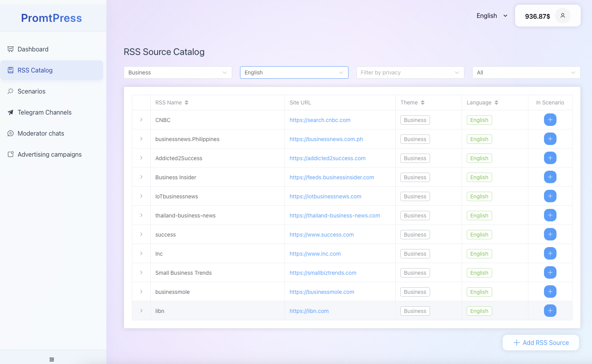Open Scenarios from sidebar
Viewport: 592px width, 364px height.
52,91
